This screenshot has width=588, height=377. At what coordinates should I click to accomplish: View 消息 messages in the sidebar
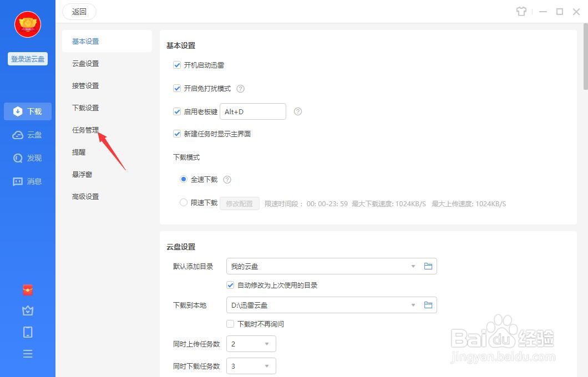click(28, 181)
